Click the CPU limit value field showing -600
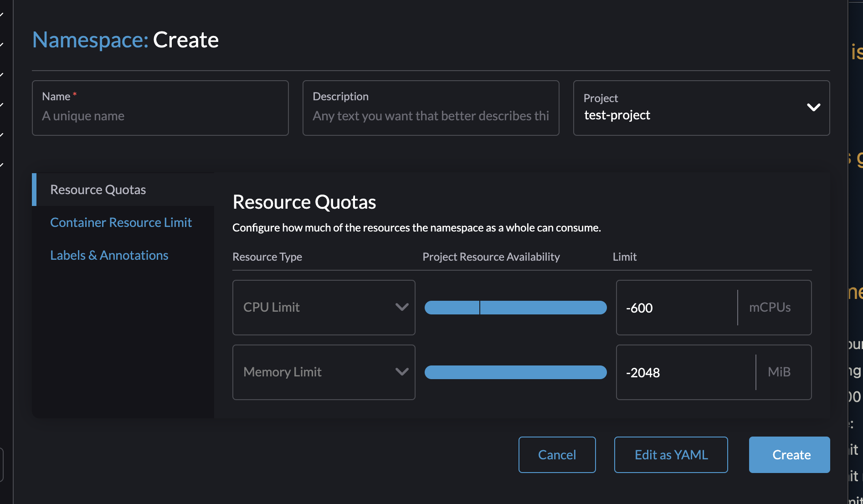Image resolution: width=863 pixels, height=504 pixels. coord(677,308)
